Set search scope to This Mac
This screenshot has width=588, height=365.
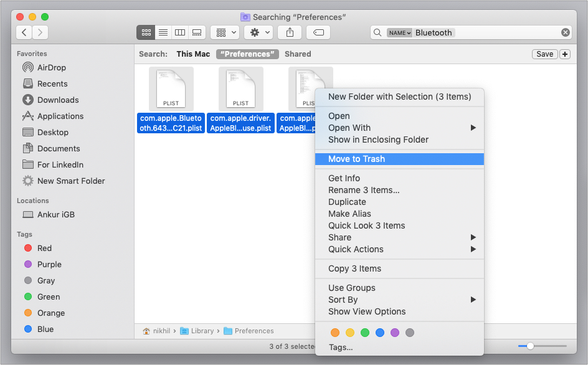(193, 54)
